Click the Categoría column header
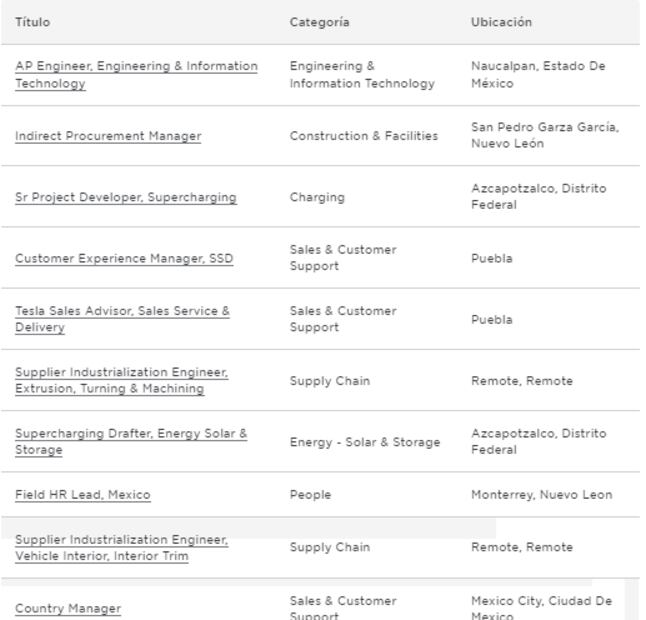The height and width of the screenshot is (620, 646). pyautogui.click(x=320, y=22)
